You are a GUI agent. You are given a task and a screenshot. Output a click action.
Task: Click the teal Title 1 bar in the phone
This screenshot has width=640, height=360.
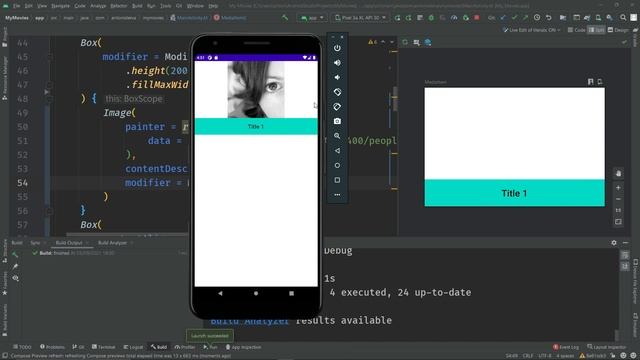click(x=256, y=126)
